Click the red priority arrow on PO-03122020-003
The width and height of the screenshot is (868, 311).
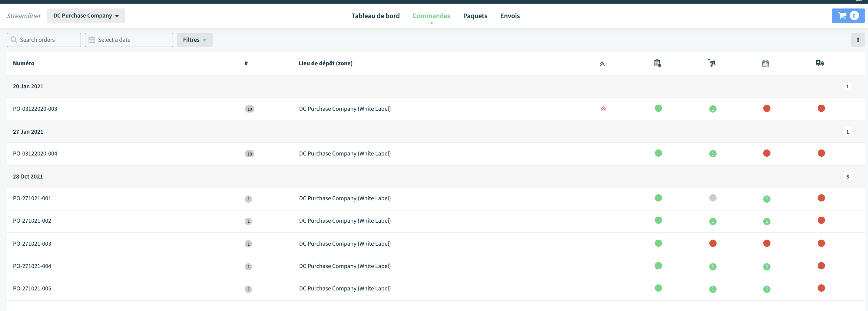[604, 109]
